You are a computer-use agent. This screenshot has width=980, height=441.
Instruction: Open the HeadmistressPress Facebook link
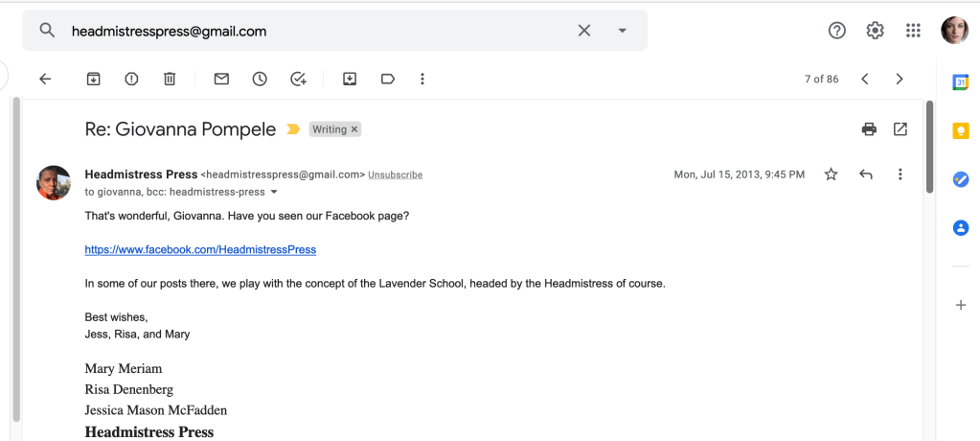(x=200, y=249)
